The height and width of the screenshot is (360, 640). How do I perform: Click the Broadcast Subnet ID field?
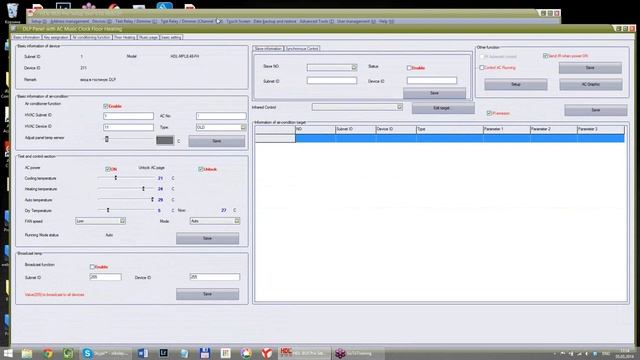(105, 277)
